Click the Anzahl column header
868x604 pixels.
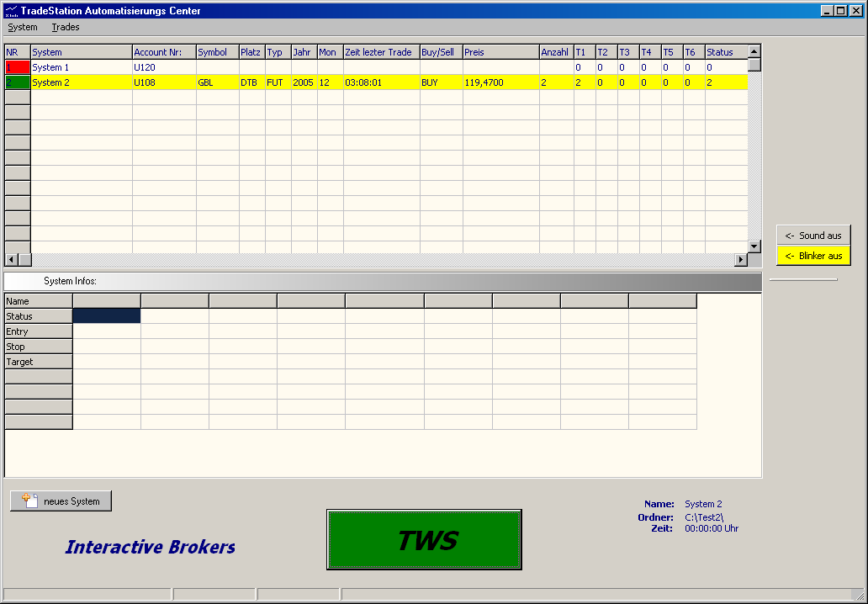tap(557, 52)
